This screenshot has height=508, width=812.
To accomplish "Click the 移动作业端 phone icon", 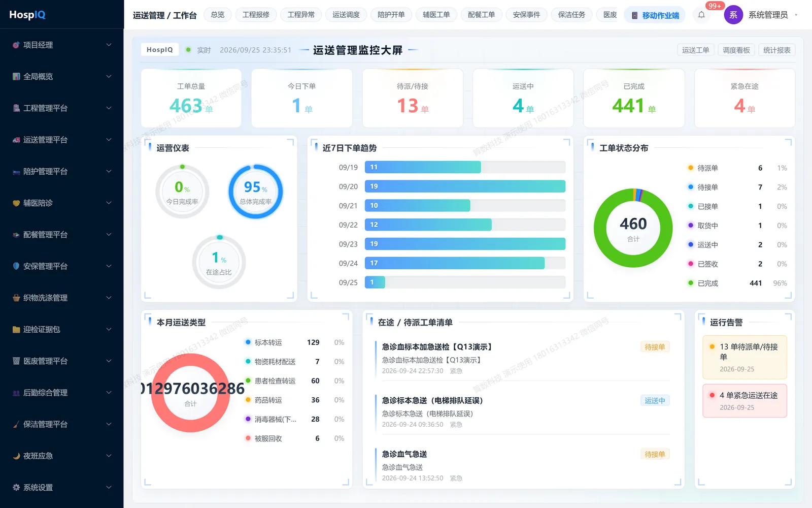I will pos(634,15).
